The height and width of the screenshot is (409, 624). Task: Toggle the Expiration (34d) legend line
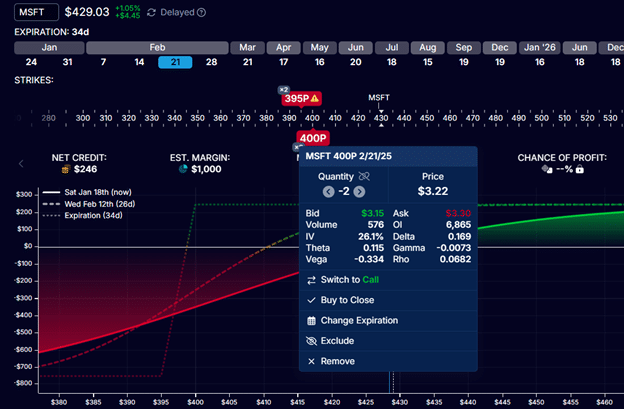(x=82, y=216)
